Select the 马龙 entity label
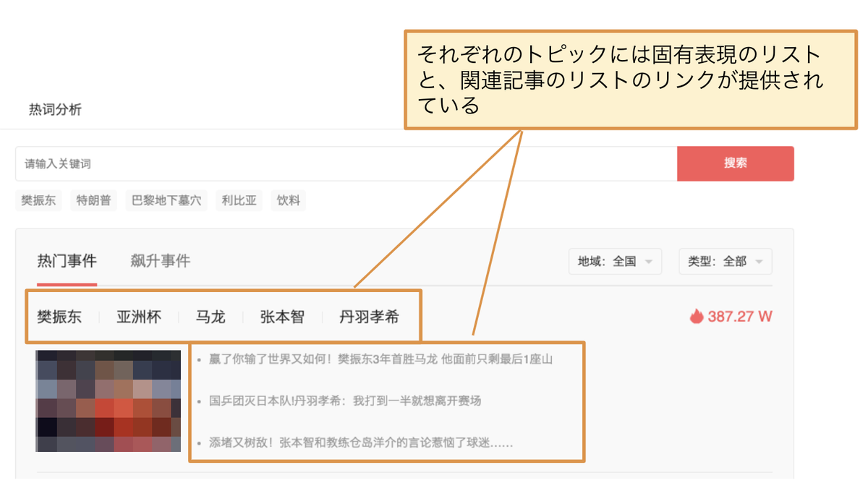Image resolution: width=868 pixels, height=496 pixels. (x=209, y=316)
